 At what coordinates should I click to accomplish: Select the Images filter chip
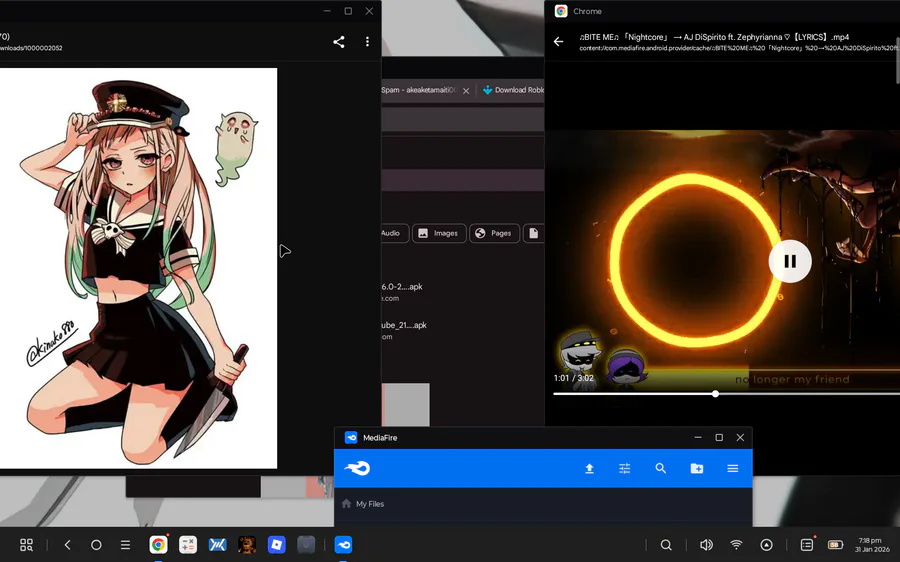pos(439,233)
